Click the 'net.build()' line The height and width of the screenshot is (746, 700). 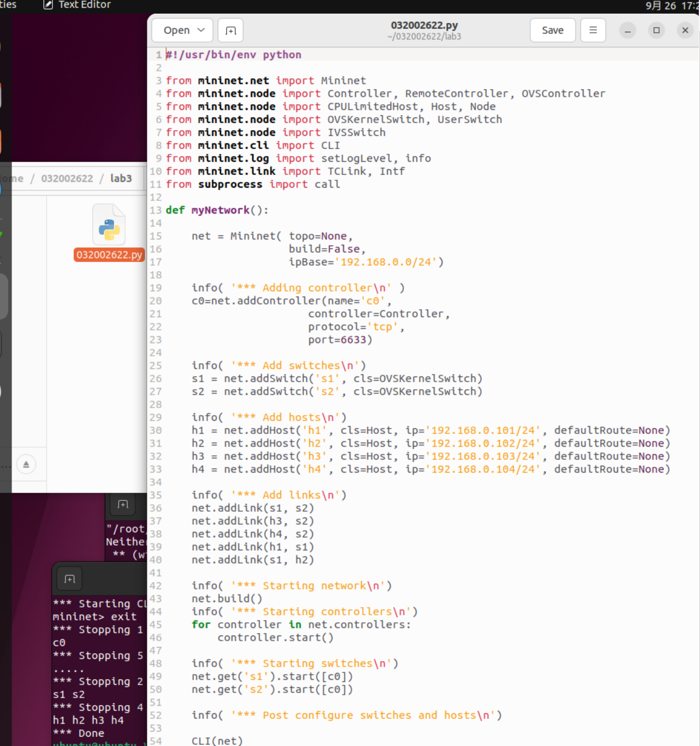[x=227, y=599]
